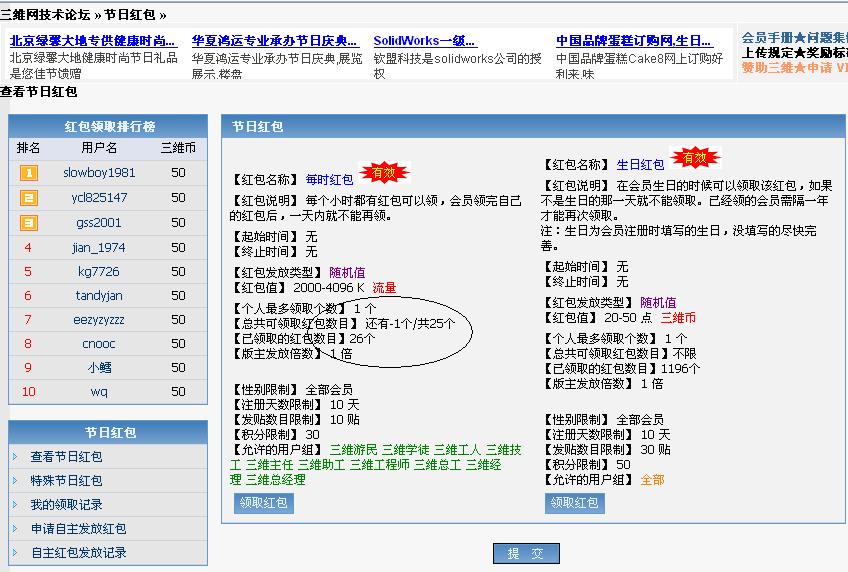Click the rank 2 badge icon

click(x=29, y=198)
